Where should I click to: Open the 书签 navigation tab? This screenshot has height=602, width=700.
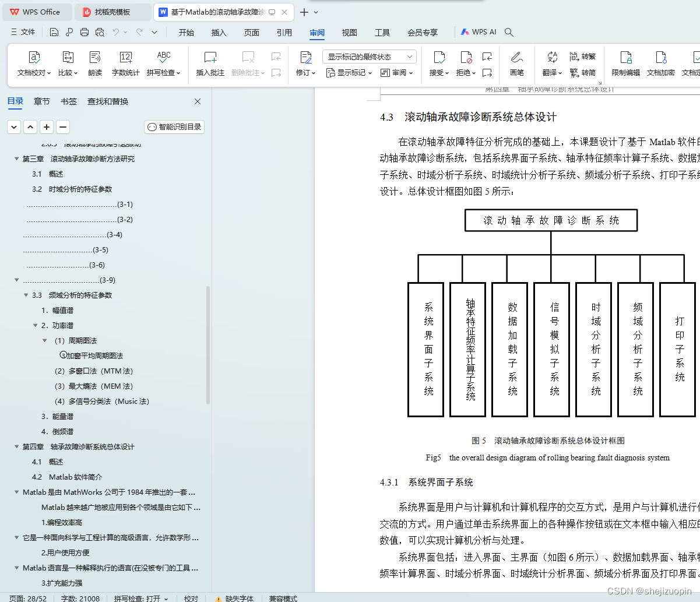(x=69, y=101)
